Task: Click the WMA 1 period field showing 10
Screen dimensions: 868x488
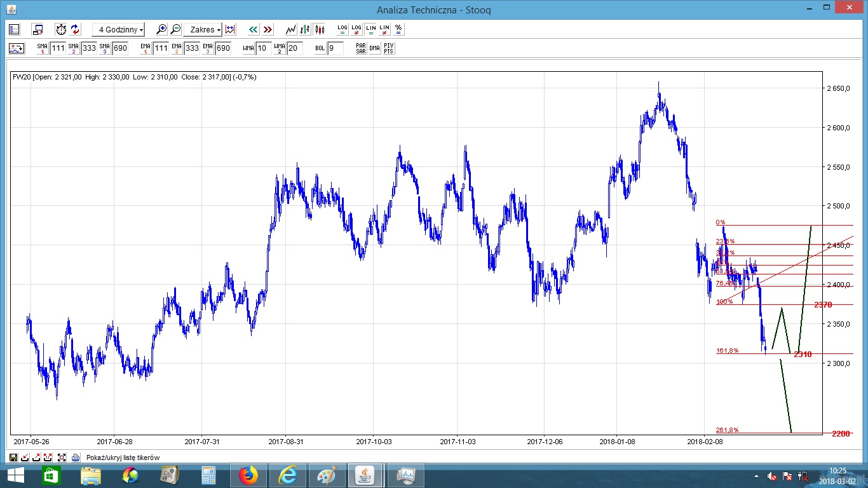Action: pyautogui.click(x=264, y=48)
